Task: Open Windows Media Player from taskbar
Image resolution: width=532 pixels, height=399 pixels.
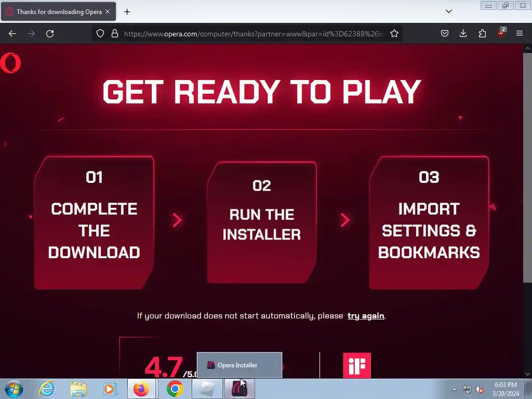Action: point(110,389)
